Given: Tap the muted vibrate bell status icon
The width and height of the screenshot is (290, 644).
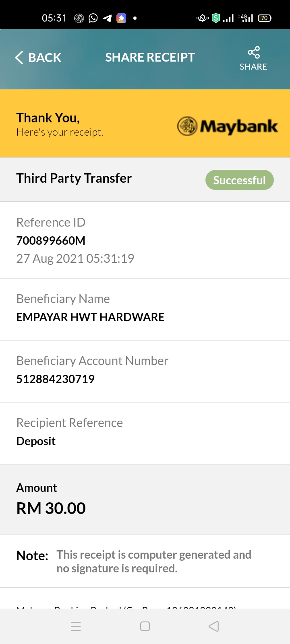Looking at the screenshot, I should tap(203, 18).
